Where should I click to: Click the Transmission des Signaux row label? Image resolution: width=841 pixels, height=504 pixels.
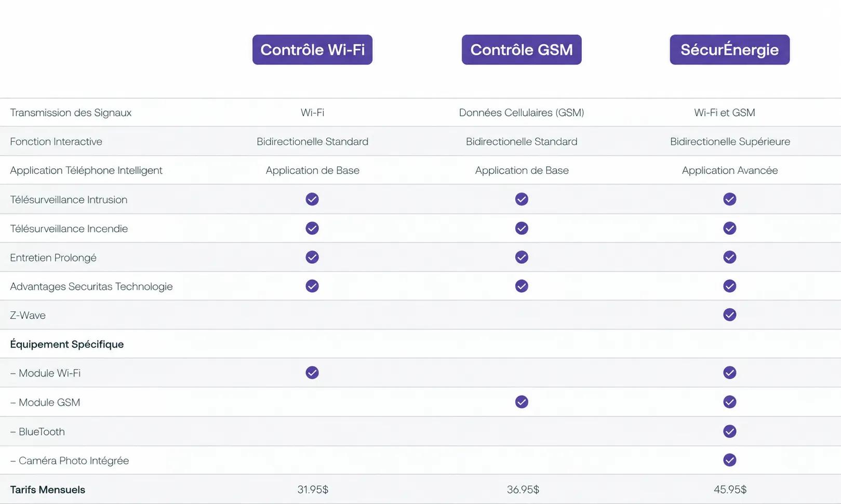pos(71,113)
